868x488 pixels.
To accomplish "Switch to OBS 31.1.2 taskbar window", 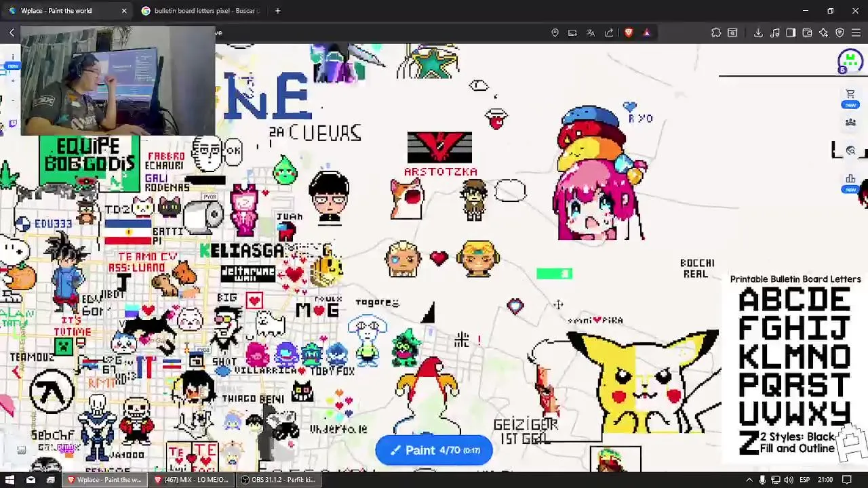I will [x=278, y=480].
